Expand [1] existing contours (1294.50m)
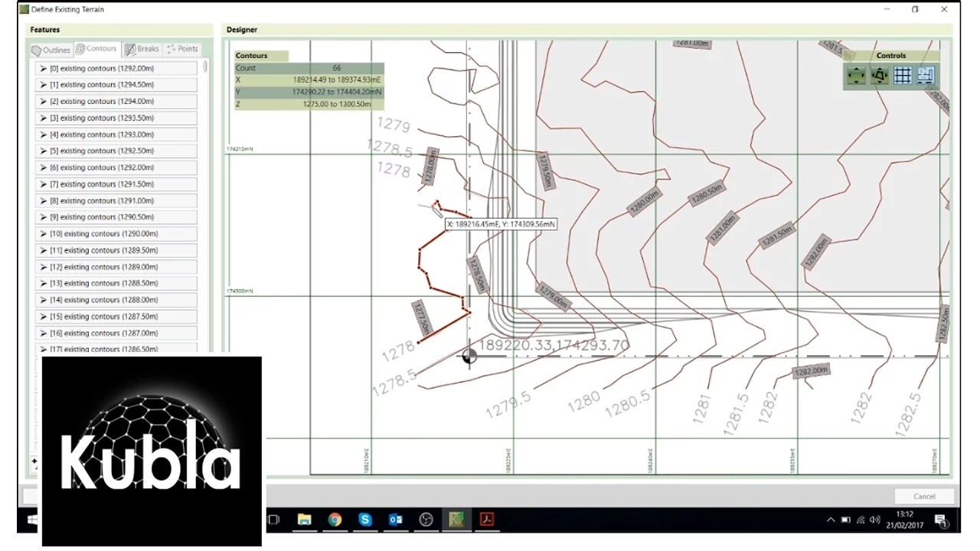Viewport: 980px width, 551px height. [43, 85]
